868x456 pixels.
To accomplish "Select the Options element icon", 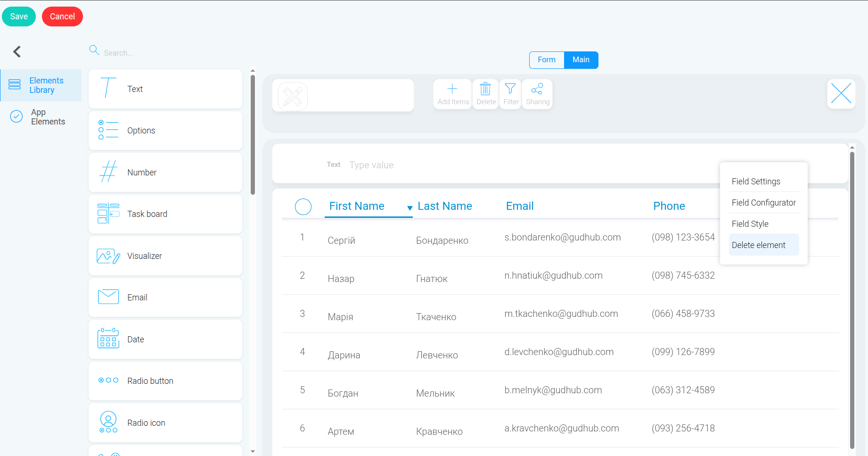I will (108, 130).
